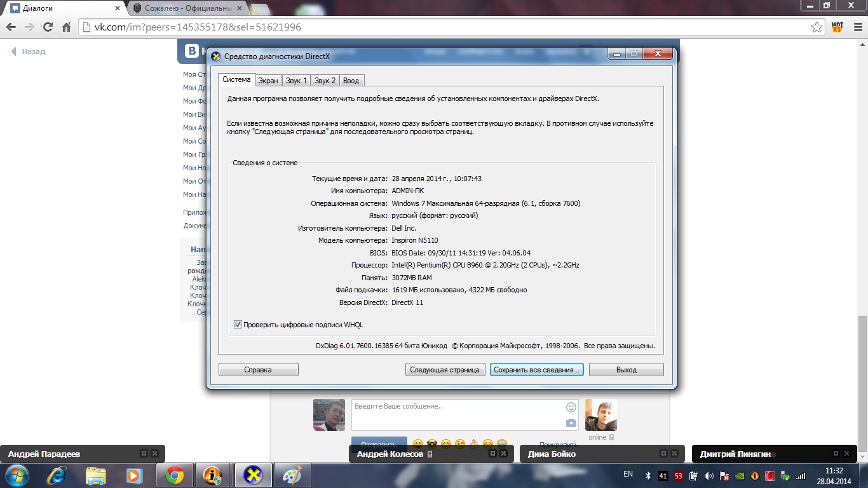Click the Chrome back arrow
The width and height of the screenshot is (868, 488).
pyautogui.click(x=11, y=27)
